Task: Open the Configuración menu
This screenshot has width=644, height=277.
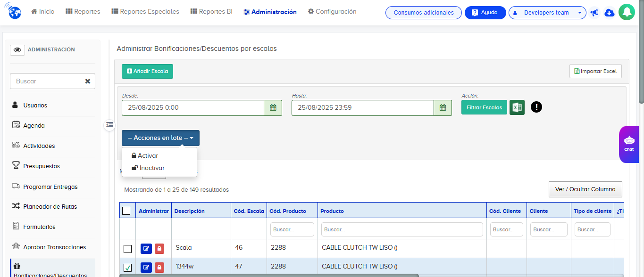Action: coord(332,12)
